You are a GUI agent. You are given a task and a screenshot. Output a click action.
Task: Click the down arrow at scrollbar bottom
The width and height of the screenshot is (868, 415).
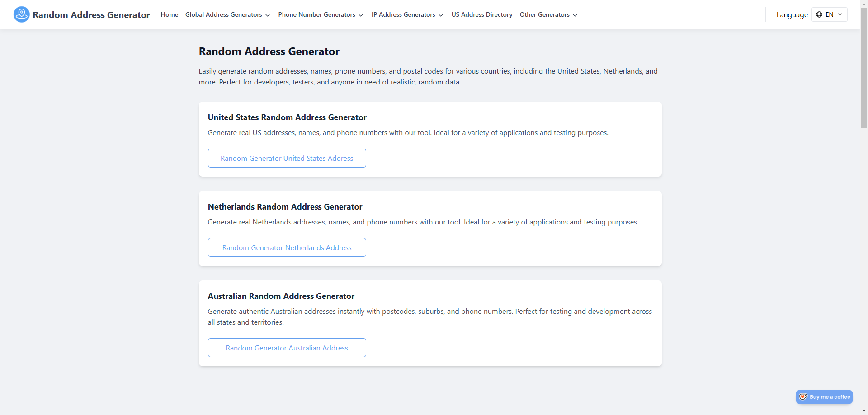[x=864, y=411]
